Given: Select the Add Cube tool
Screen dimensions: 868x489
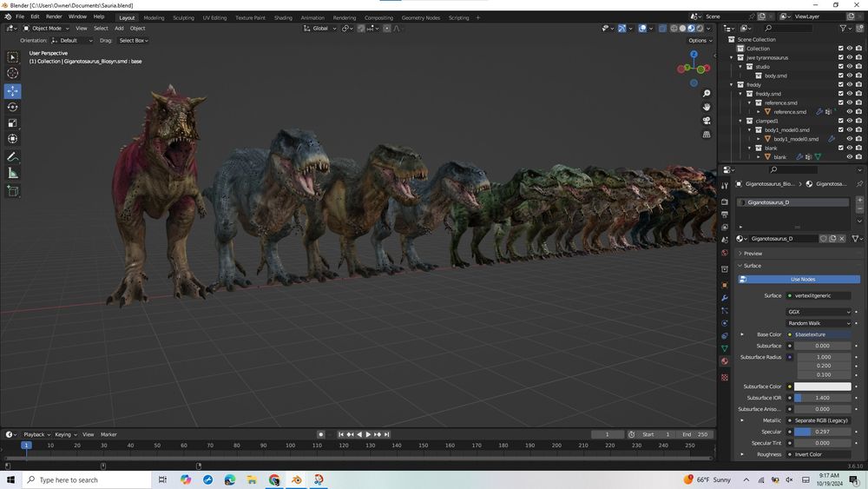Looking at the screenshot, I should [13, 191].
